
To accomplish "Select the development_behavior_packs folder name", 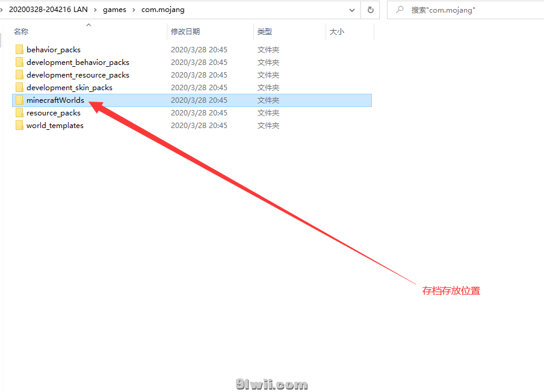I will tap(78, 63).
